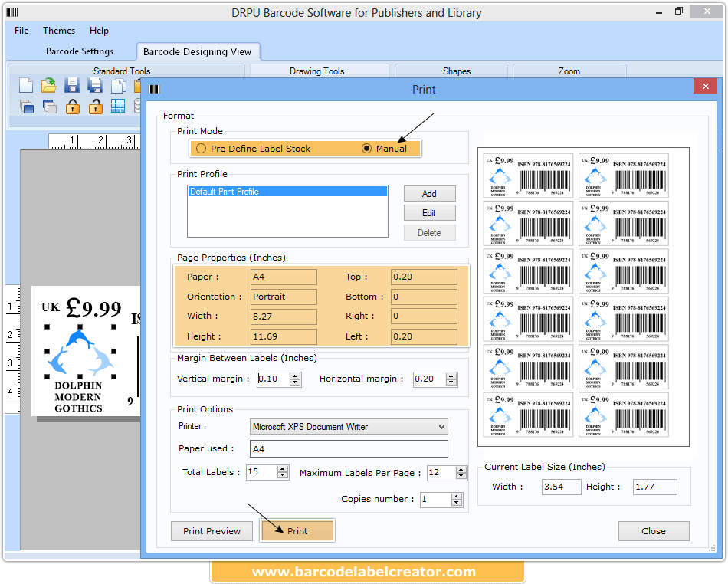728x584 pixels.
Task: Lock the design using the padlock icon
Action: (72, 106)
